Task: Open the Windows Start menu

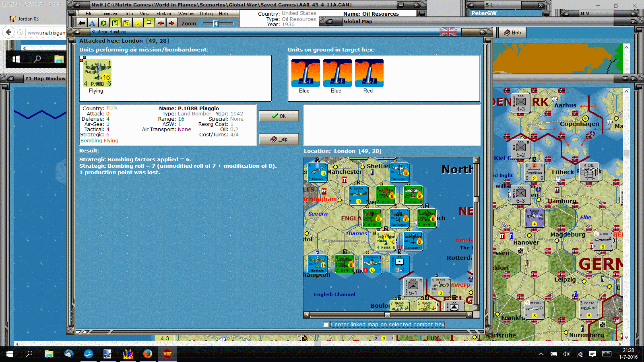Action: pos(9,354)
